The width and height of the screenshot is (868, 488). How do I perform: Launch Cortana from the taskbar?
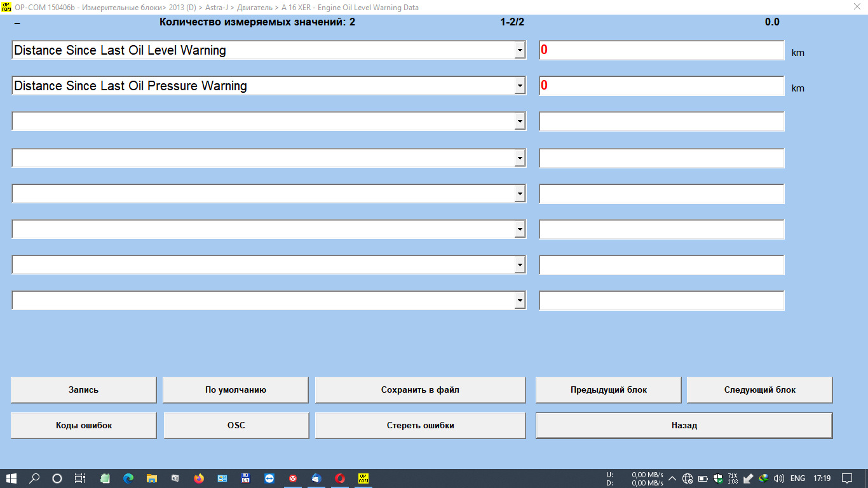(x=57, y=478)
